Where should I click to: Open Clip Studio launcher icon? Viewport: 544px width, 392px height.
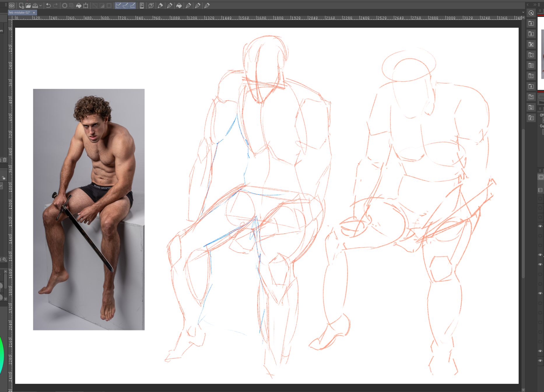point(12,6)
